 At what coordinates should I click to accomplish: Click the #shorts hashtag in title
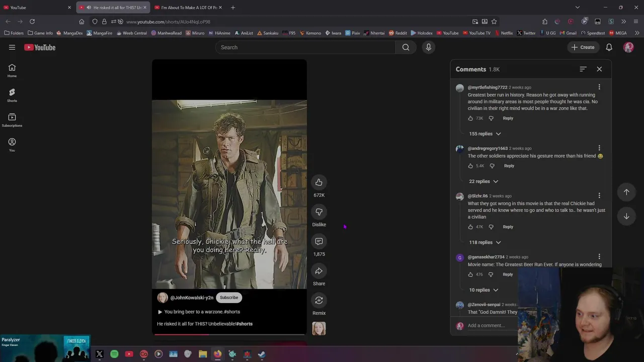pos(245,324)
